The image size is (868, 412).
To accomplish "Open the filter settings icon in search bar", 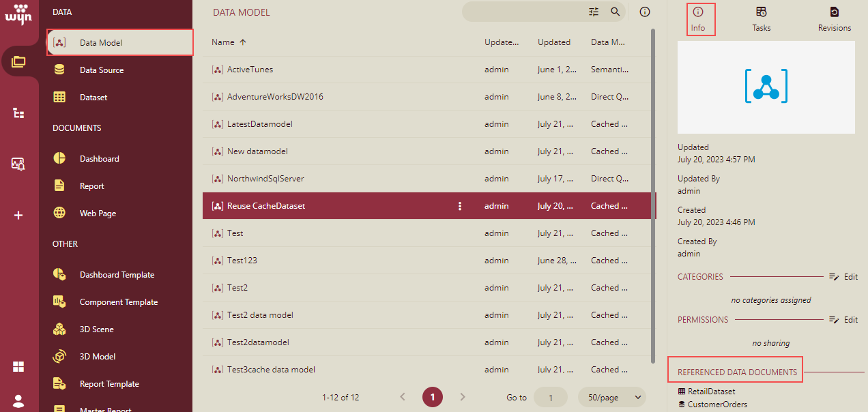I will pyautogui.click(x=594, y=12).
